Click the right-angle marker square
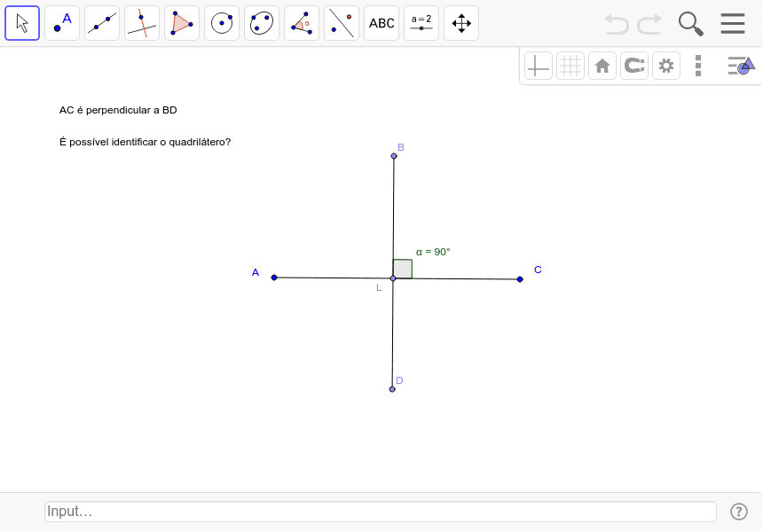Image resolution: width=763 pixels, height=532 pixels. coord(403,269)
